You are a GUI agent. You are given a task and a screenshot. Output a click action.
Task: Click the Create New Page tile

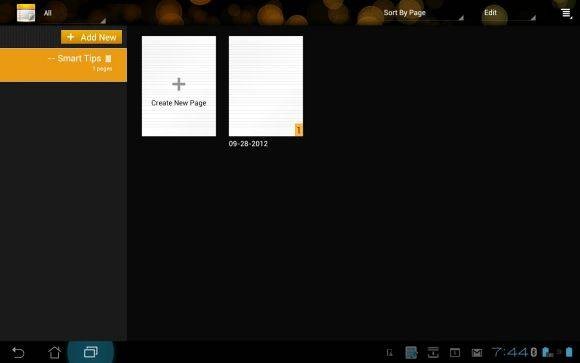point(179,86)
